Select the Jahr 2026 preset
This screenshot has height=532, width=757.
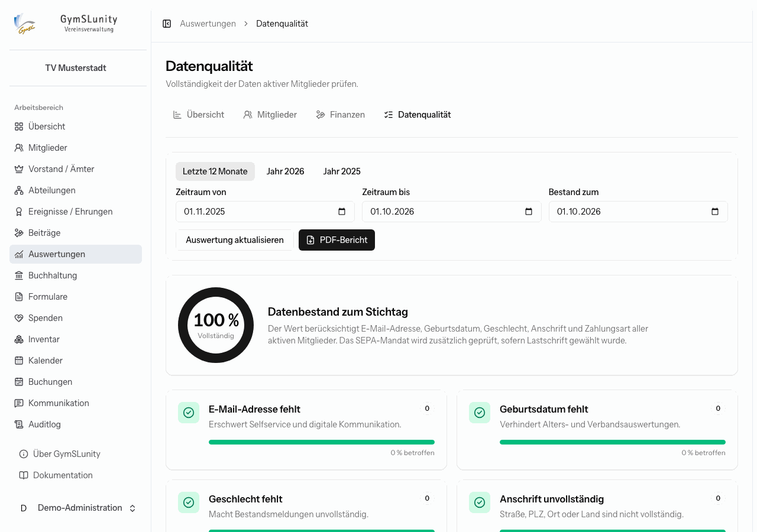pyautogui.click(x=285, y=171)
